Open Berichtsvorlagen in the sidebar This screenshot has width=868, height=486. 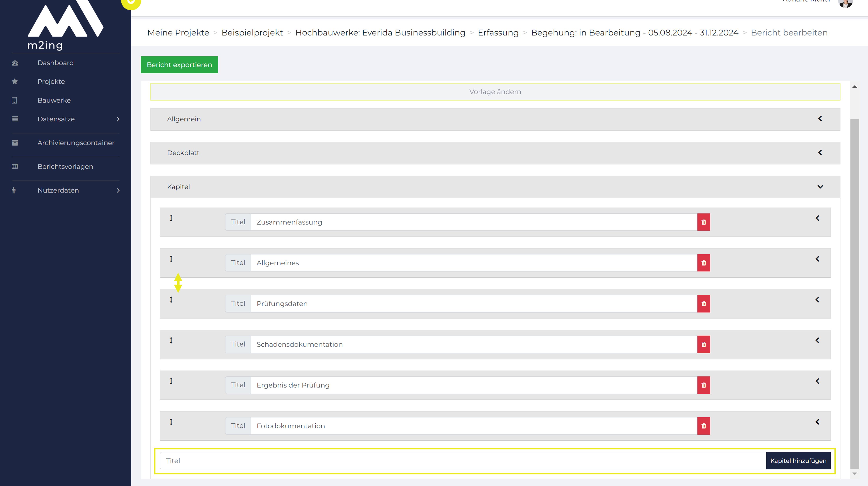(65, 167)
